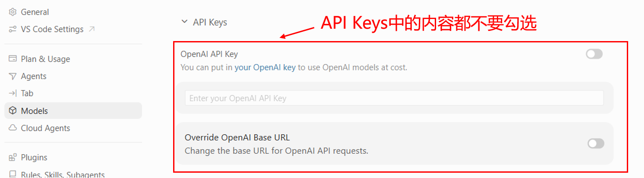Viewport: 644px width, 178px height.
Task: Open the Cloud Agents settings page
Action: [73, 128]
